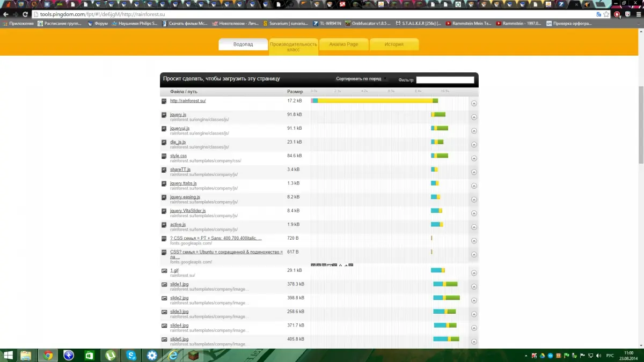Open the slide1.jpg file link
The width and height of the screenshot is (644, 362).
coord(179,284)
